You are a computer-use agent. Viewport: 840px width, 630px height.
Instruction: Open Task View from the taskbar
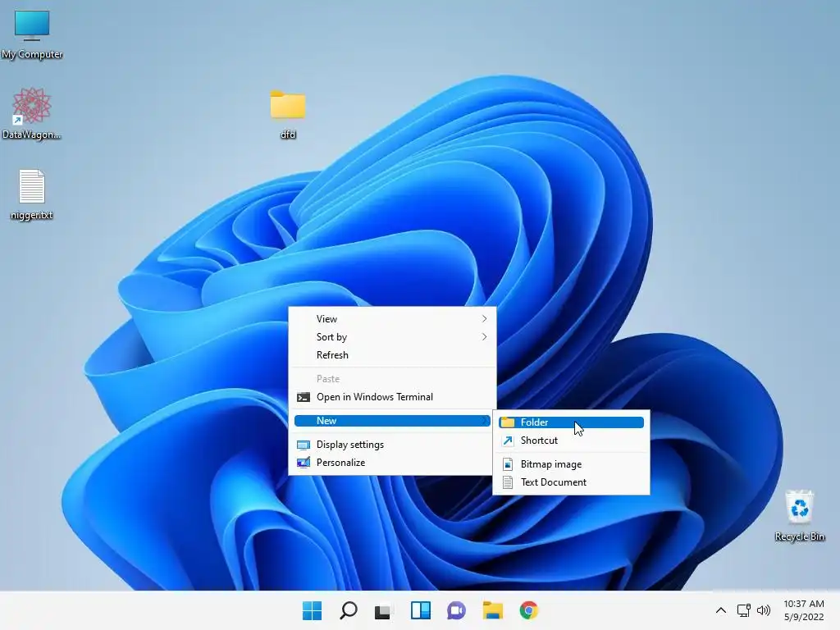pyautogui.click(x=384, y=610)
